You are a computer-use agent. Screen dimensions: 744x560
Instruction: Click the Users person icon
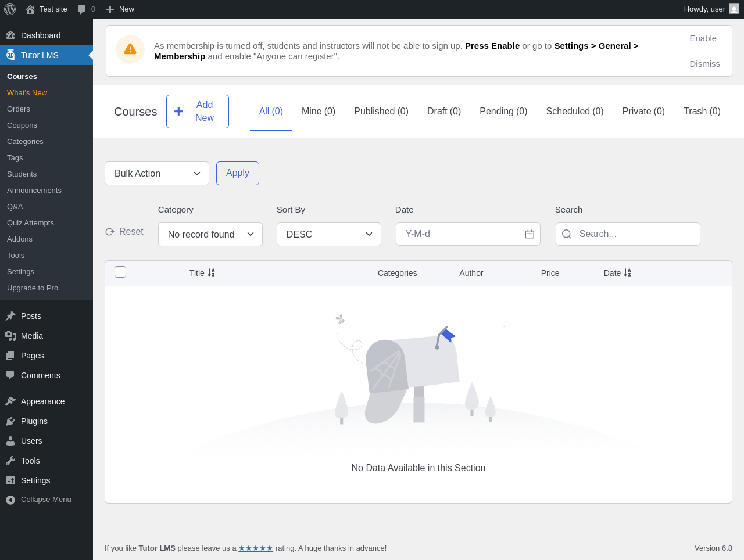click(x=10, y=441)
